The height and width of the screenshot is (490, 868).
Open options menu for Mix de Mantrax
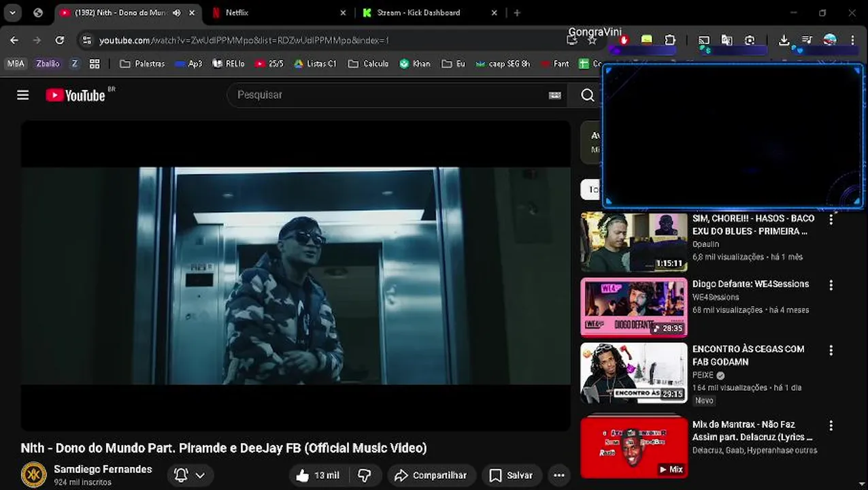pyautogui.click(x=831, y=425)
